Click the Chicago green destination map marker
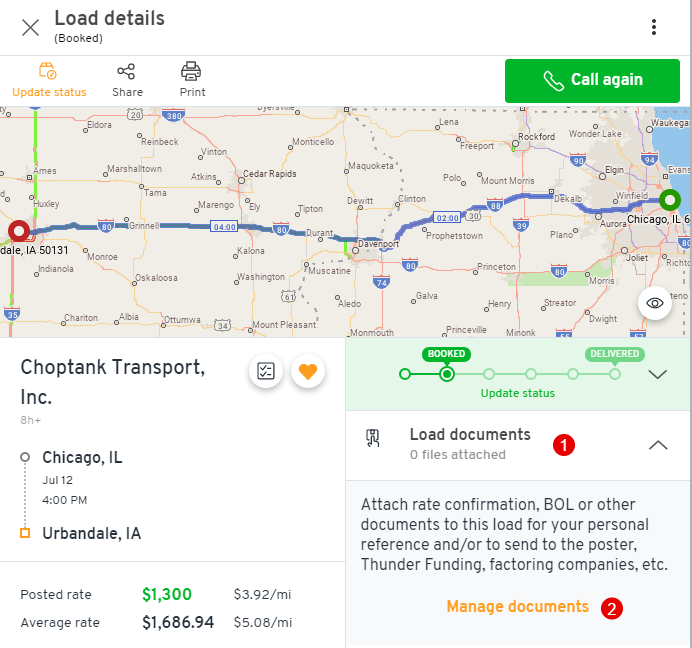 [x=669, y=200]
